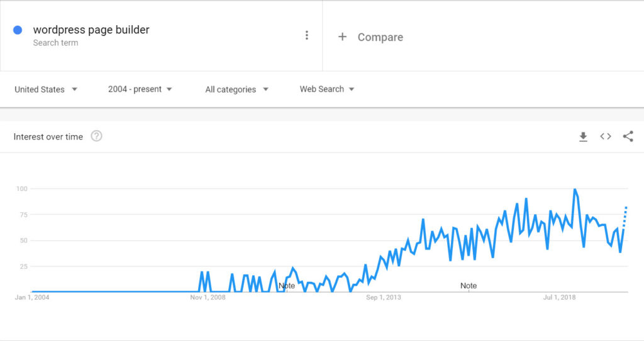
Task: Open the Web Search type dropdown
Action: pos(327,89)
